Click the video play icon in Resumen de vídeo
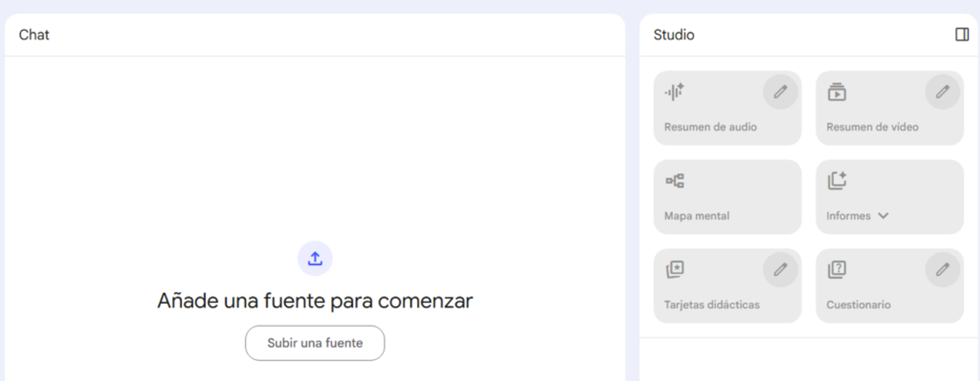This screenshot has height=381, width=980. pos(837,92)
